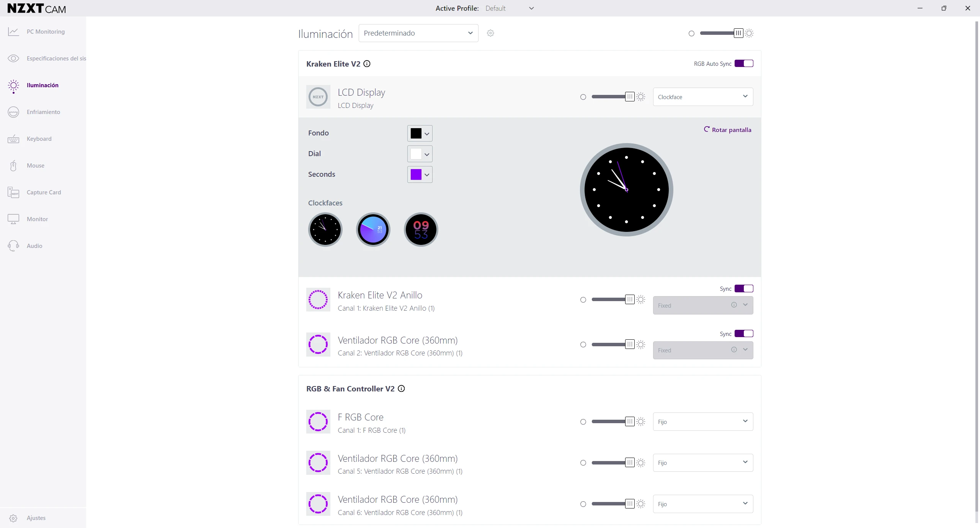Click the Canal 2 Ventilador RGB Core icon

click(318, 344)
